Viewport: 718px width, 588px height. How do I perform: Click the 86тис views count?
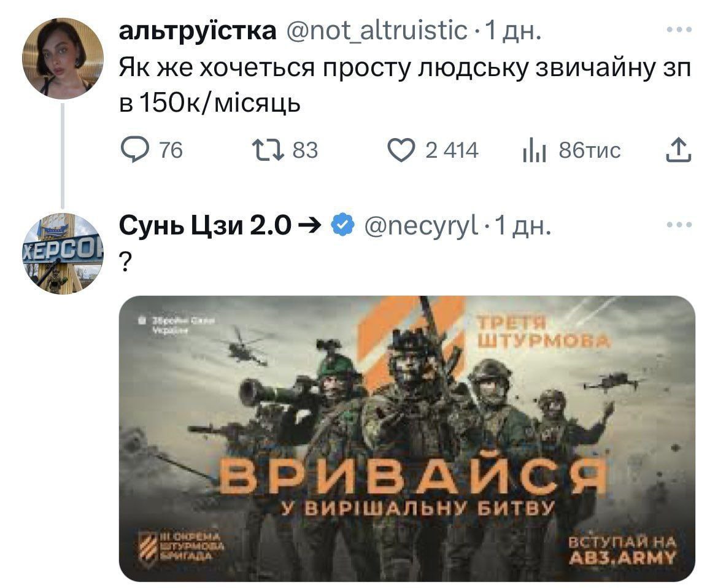click(590, 150)
